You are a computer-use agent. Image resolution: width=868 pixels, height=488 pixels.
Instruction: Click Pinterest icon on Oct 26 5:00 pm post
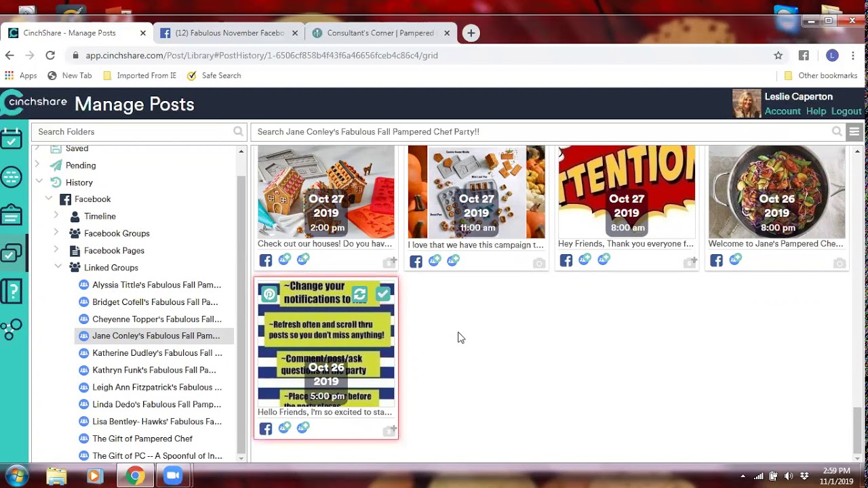pyautogui.click(x=269, y=293)
